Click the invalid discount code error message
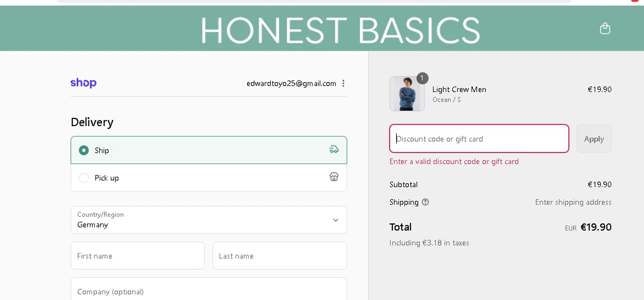Viewport: 644px width, 300px height. click(x=454, y=161)
